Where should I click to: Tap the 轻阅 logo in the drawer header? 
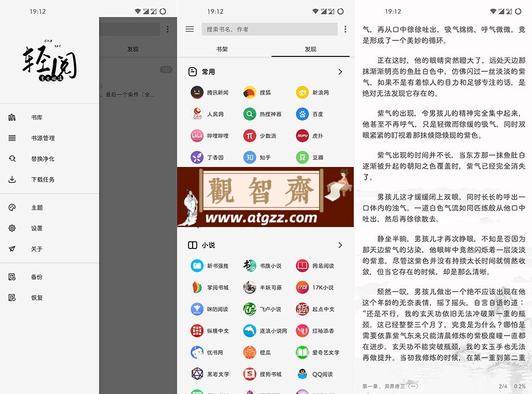tap(49, 61)
